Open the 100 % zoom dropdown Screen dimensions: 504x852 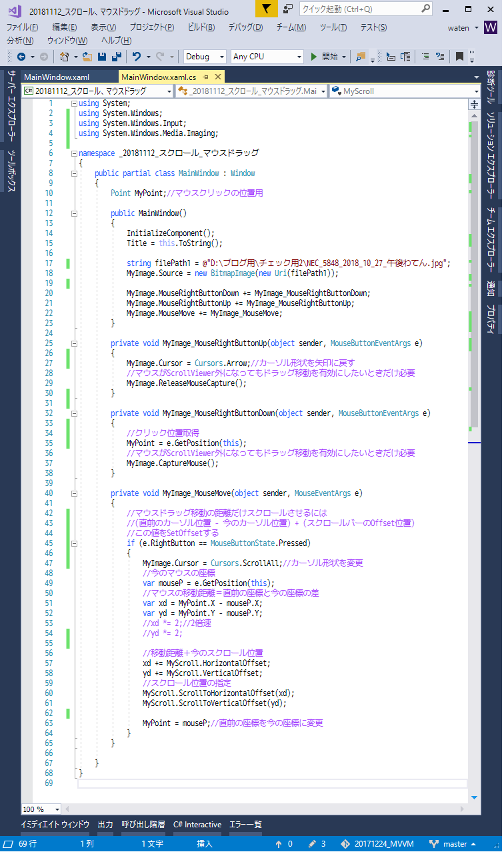tap(41, 809)
